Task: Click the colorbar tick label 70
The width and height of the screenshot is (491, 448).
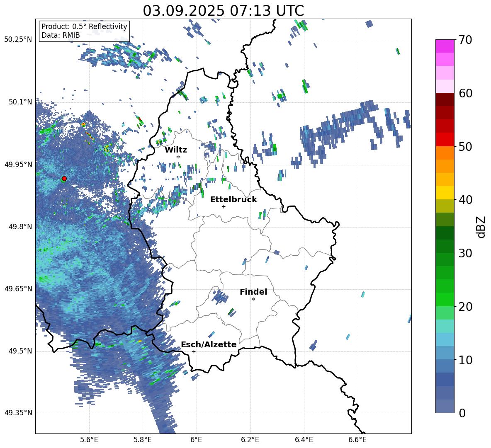Action: 466,40
